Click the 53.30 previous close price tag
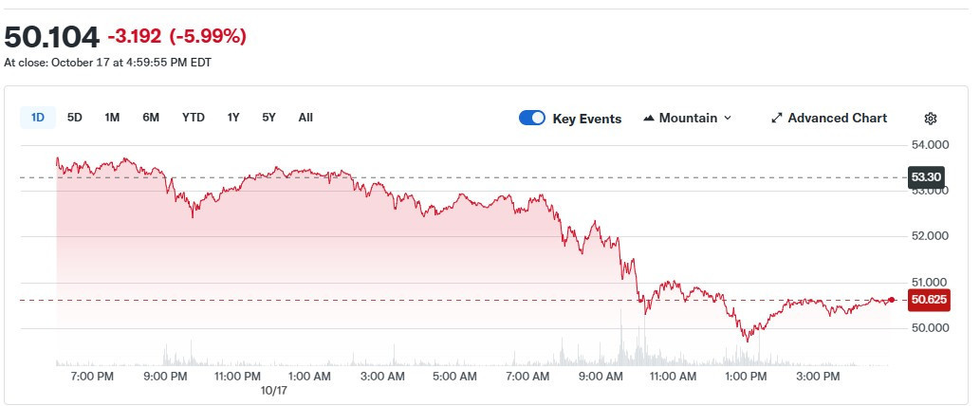980x406 pixels. coord(925,177)
